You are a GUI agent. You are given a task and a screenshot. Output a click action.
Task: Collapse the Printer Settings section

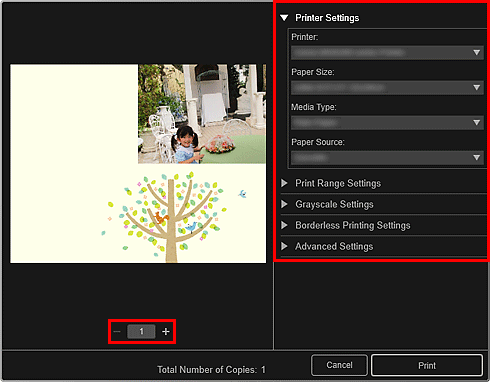click(x=284, y=18)
